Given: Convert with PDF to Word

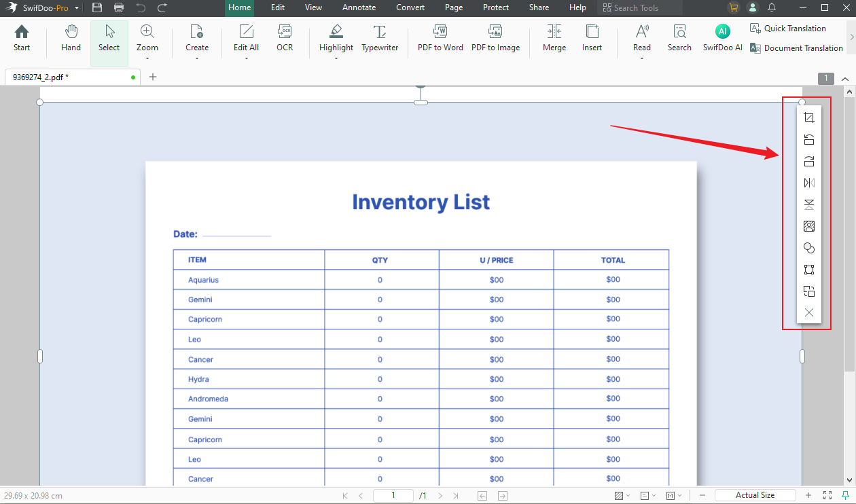Looking at the screenshot, I should coord(440,38).
